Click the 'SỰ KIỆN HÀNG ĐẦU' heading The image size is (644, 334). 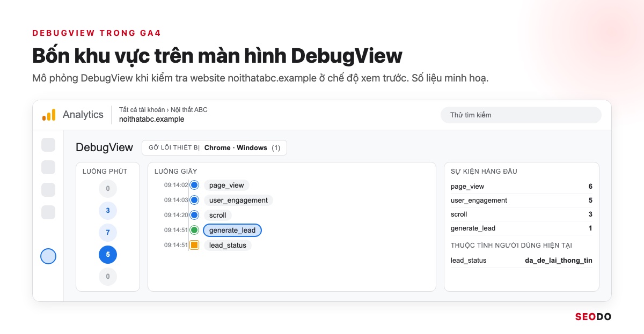[484, 172]
